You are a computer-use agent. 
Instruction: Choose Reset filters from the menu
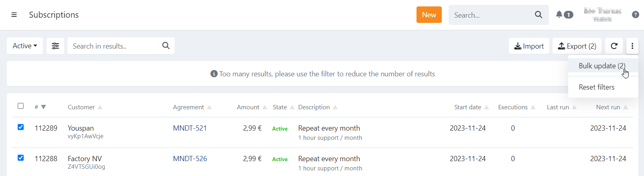point(596,87)
